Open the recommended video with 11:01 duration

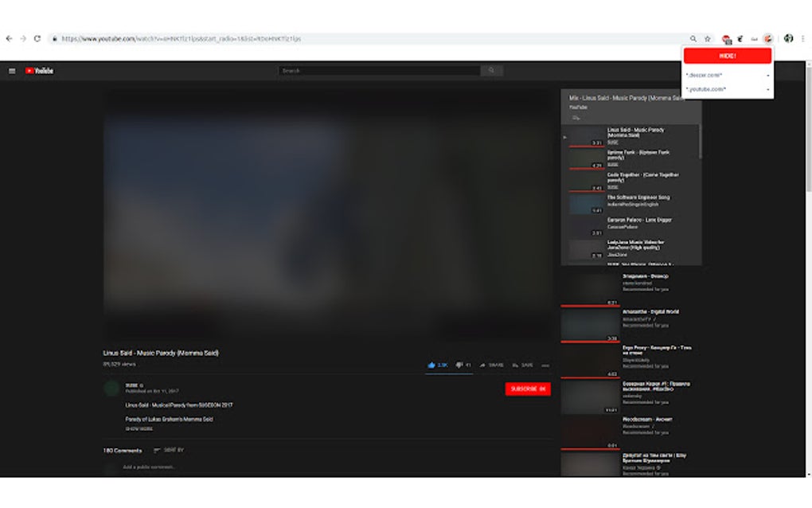630,397
